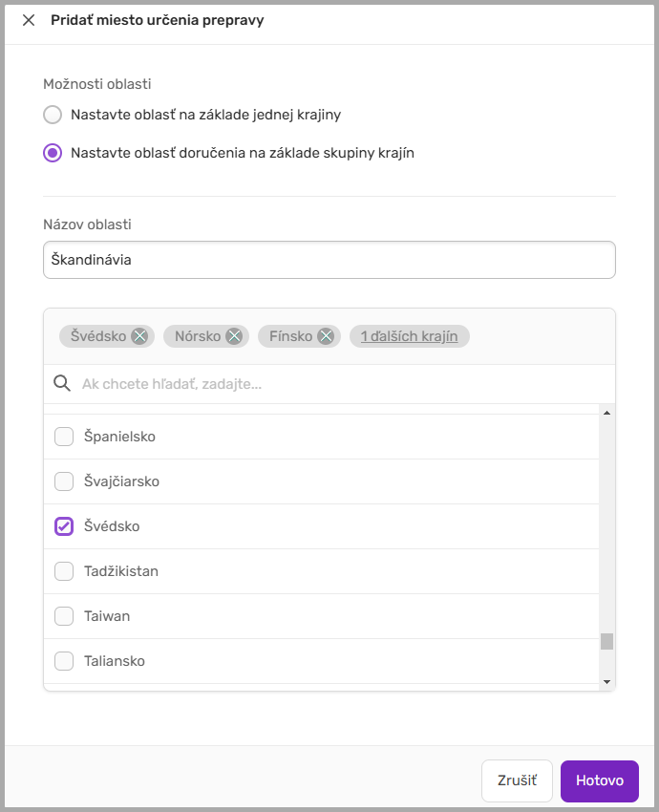Select single country region option
The image size is (659, 812).
click(53, 115)
